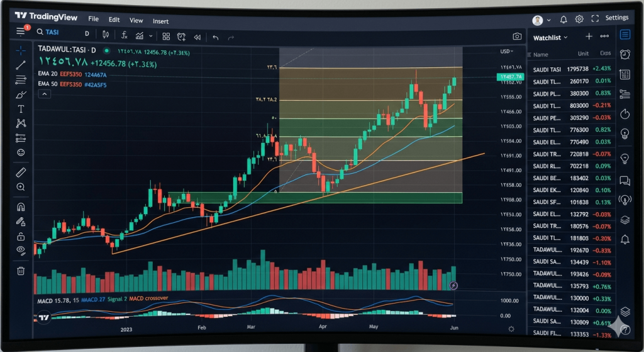Toggle visibility of all drawings
The image size is (644, 352).
[x=21, y=250]
